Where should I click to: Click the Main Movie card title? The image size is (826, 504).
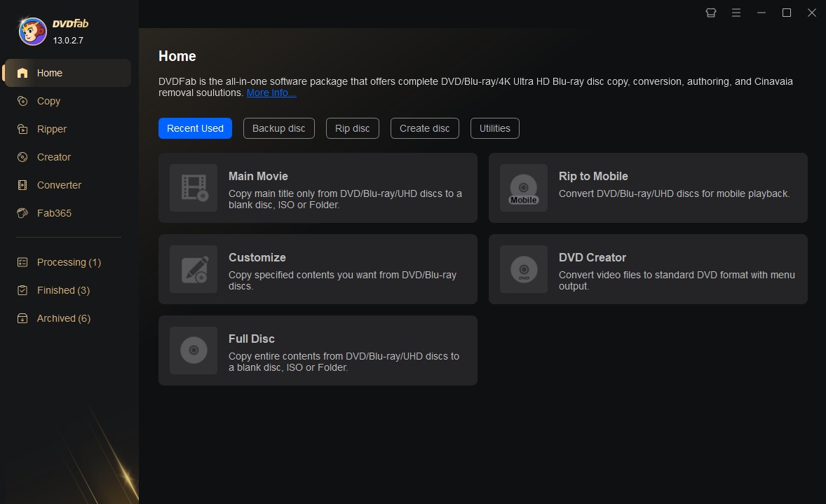[x=258, y=177]
